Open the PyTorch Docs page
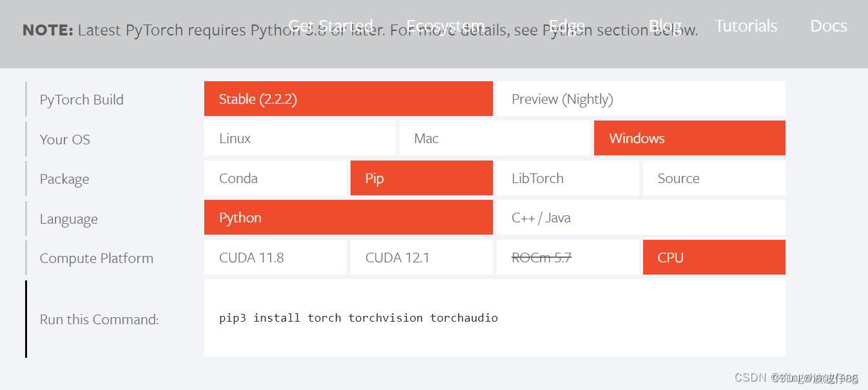 [828, 26]
